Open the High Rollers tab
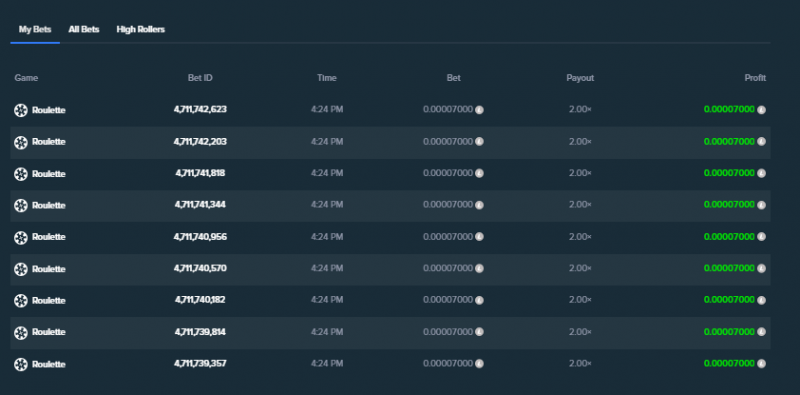Viewport: 800px width, 395px height. tap(140, 30)
